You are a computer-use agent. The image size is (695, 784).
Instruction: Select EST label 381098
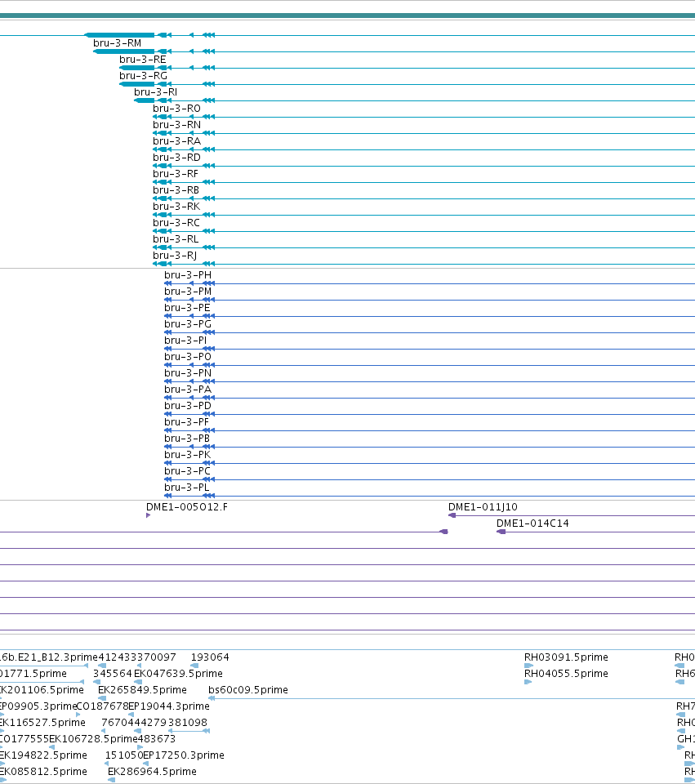pyautogui.click(x=188, y=723)
